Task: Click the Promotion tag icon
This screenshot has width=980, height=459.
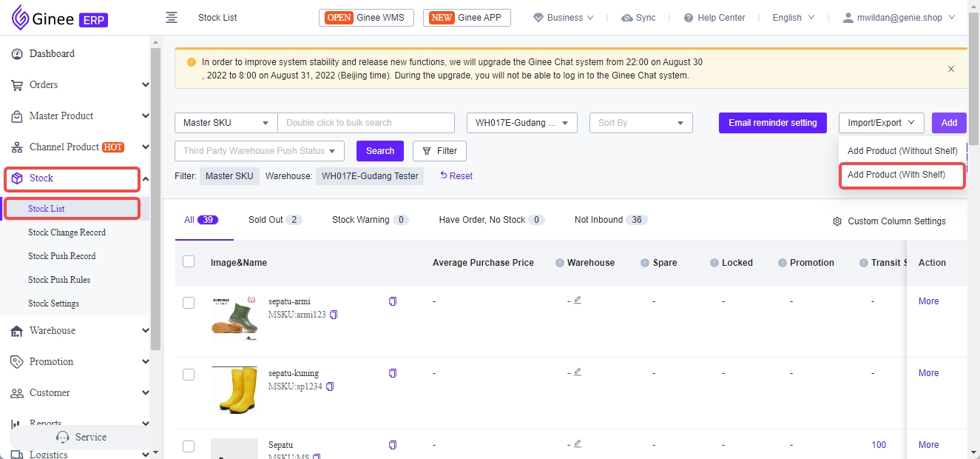Action: click(16, 362)
